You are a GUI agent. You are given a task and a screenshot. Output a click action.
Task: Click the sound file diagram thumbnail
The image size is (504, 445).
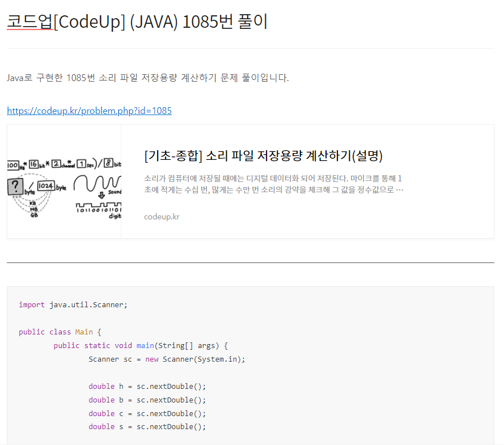[x=64, y=181]
